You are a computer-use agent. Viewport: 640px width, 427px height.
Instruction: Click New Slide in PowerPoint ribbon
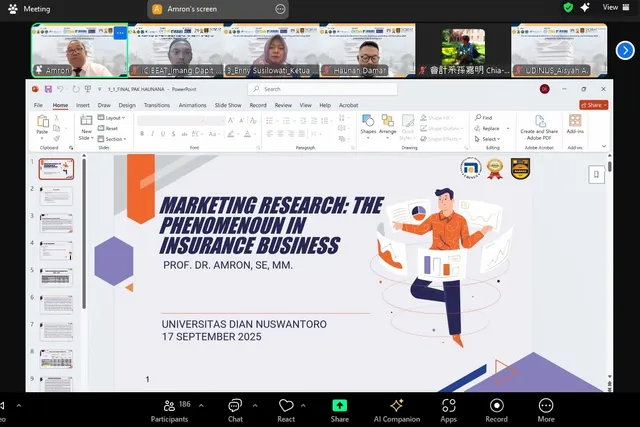click(86, 127)
